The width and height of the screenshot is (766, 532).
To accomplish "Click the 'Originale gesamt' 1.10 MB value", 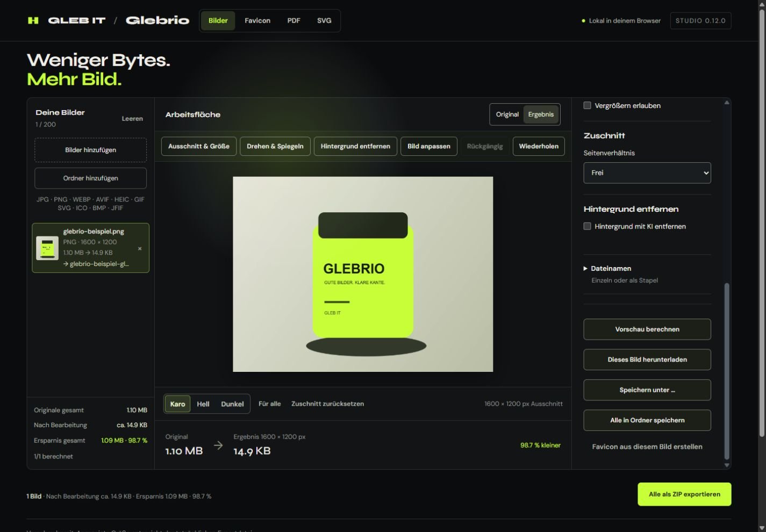I will (x=137, y=410).
